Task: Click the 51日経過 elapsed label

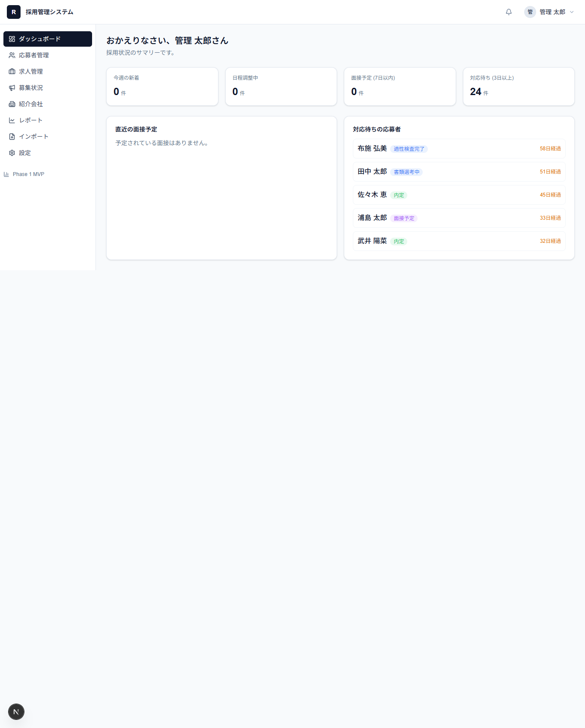Action: point(550,172)
